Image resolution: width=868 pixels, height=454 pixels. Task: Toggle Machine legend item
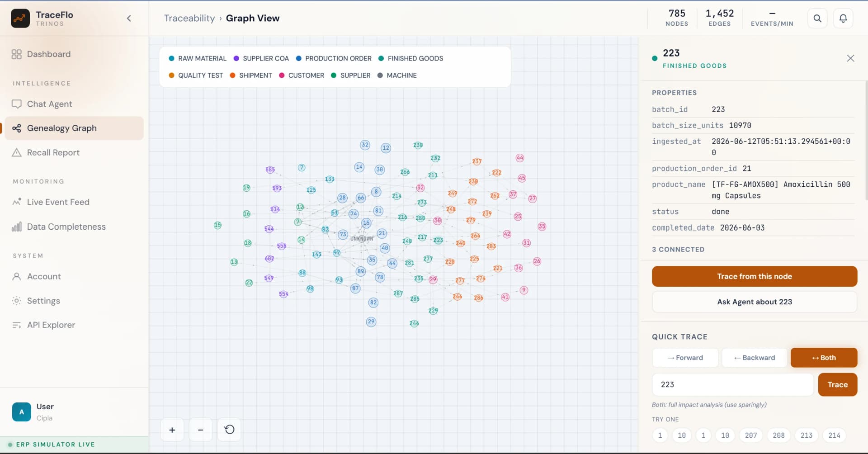(x=397, y=76)
